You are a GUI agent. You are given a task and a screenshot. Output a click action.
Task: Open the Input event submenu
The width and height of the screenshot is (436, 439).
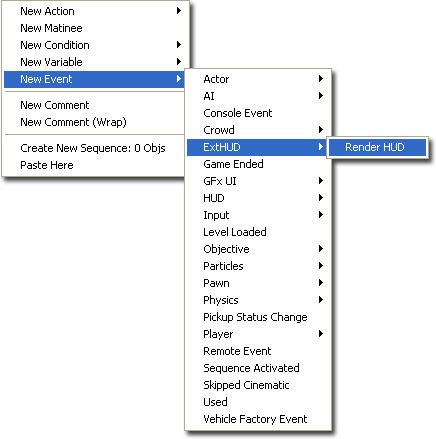point(258,215)
